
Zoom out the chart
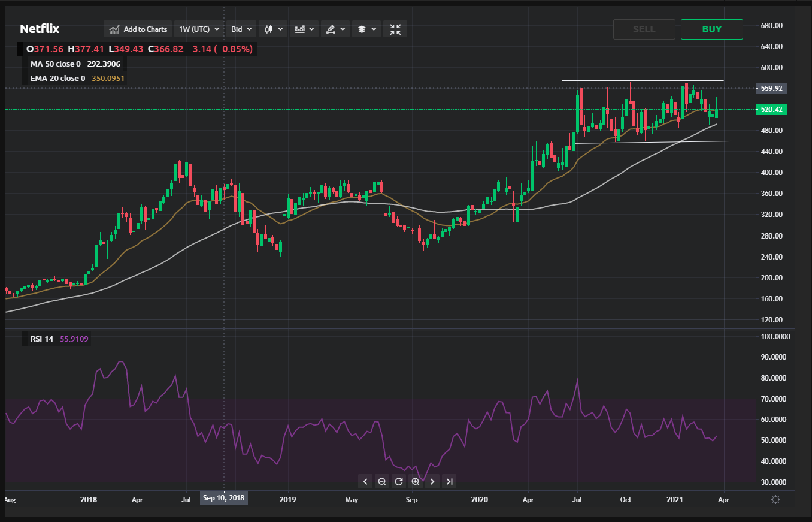tap(382, 481)
